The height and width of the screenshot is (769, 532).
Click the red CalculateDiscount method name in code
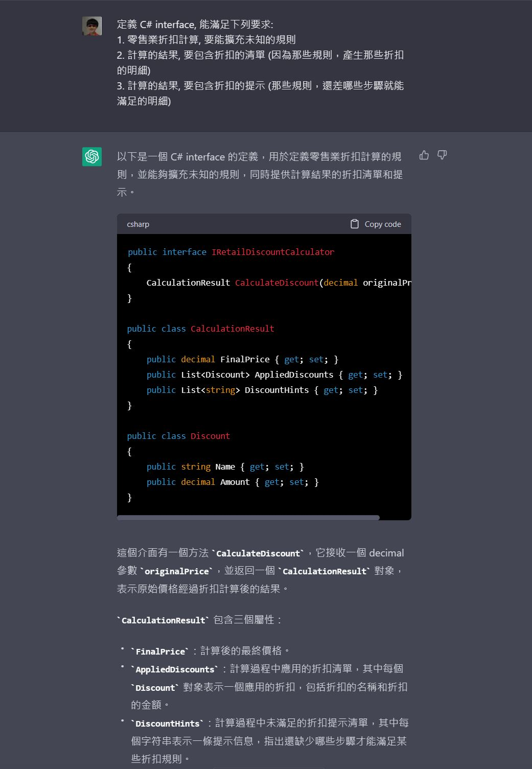click(276, 283)
